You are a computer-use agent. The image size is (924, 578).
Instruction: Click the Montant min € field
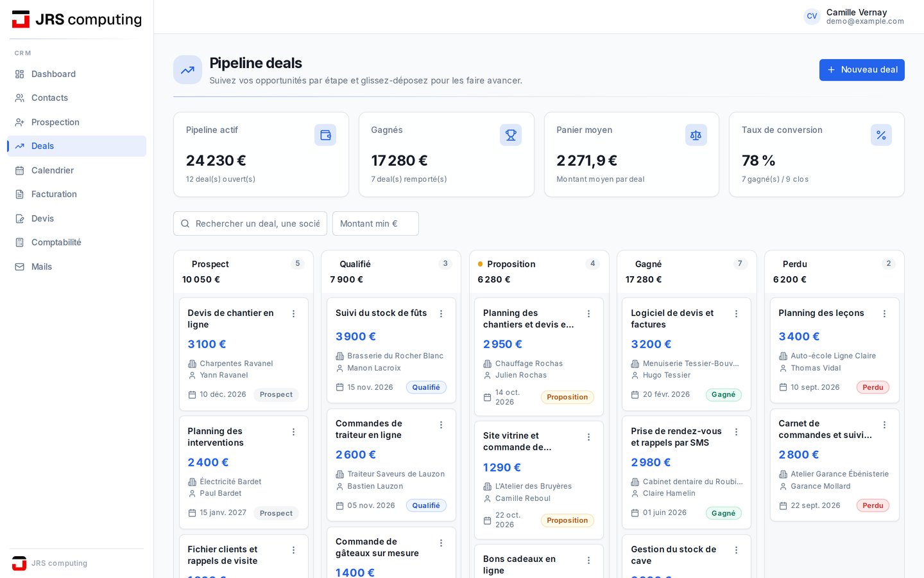[x=375, y=223]
